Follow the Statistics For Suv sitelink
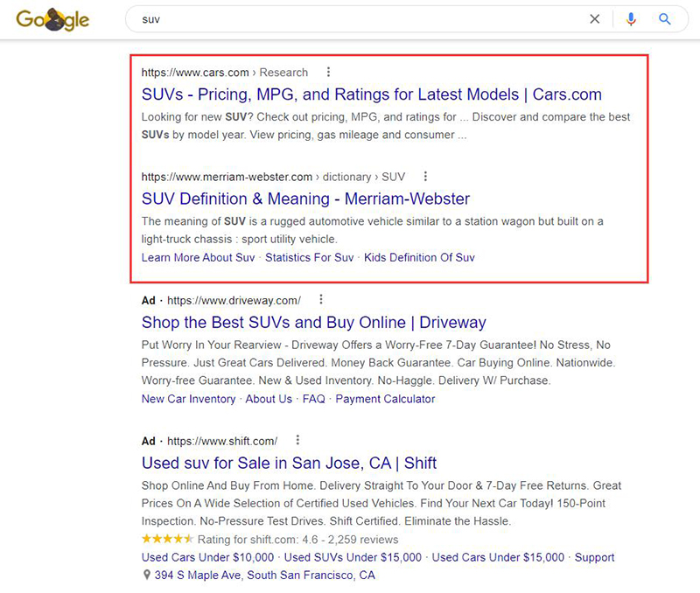Screen dimensions: 700x593 point(310,257)
